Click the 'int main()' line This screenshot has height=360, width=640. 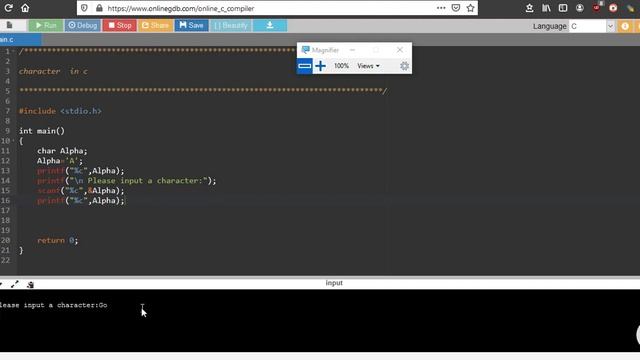[42, 131]
